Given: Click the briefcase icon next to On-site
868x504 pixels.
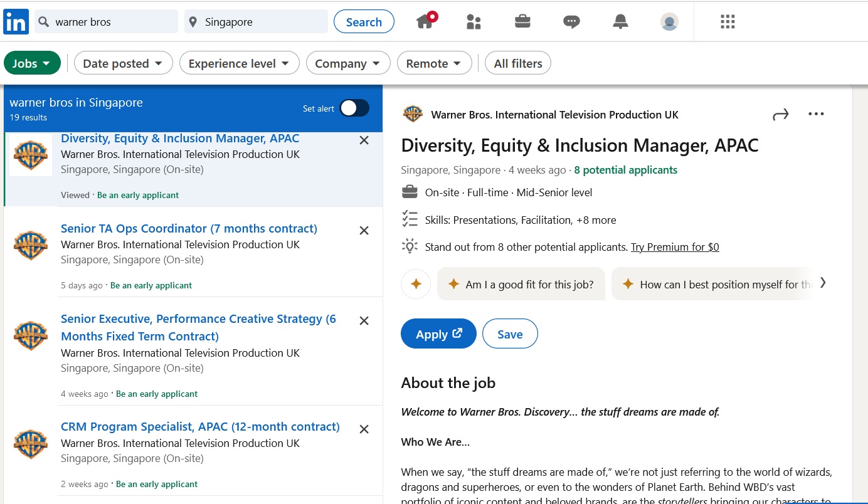Looking at the screenshot, I should coord(410,192).
